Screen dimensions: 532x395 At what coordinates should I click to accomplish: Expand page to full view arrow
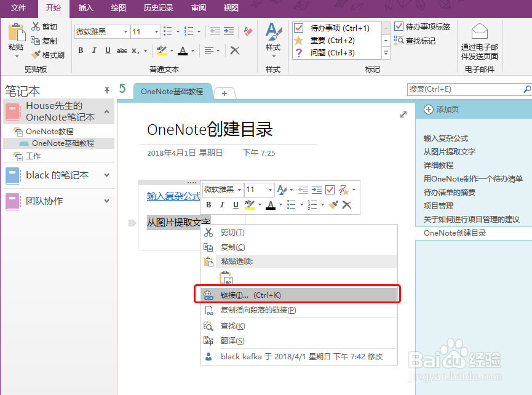(x=403, y=114)
